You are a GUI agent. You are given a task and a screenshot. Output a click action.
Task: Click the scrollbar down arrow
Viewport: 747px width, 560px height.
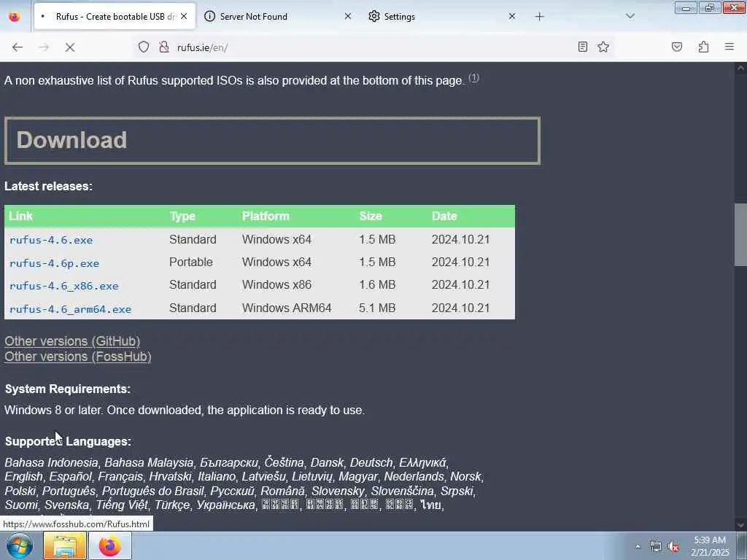(x=740, y=525)
